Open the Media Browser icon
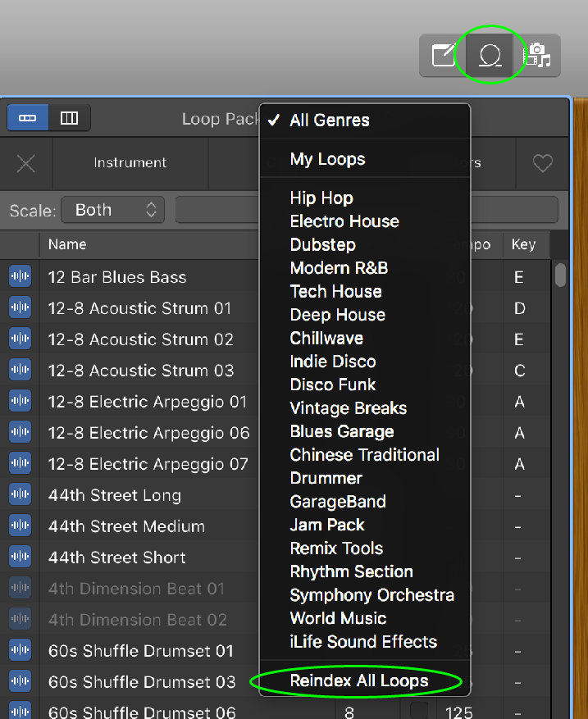 pos(538,56)
